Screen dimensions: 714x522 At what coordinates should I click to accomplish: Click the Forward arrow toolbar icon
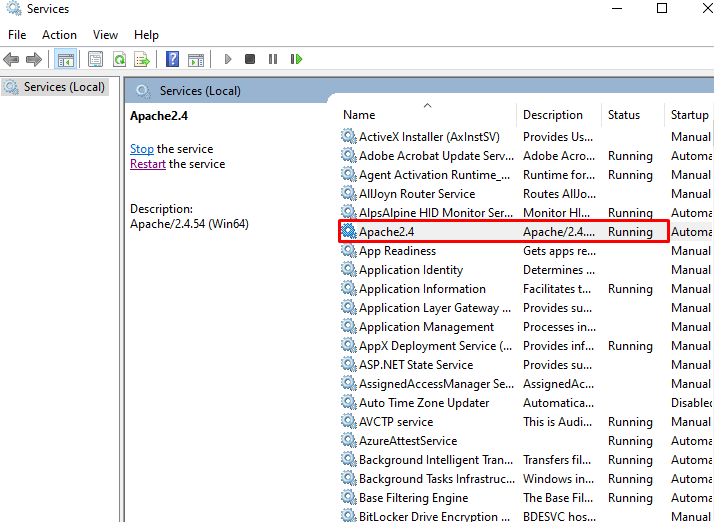pos(34,59)
